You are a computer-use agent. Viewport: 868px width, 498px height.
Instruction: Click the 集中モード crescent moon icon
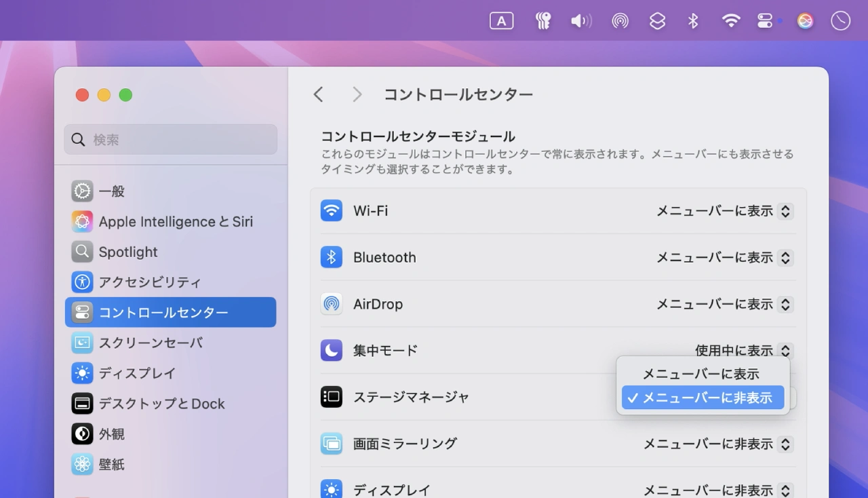[331, 350]
